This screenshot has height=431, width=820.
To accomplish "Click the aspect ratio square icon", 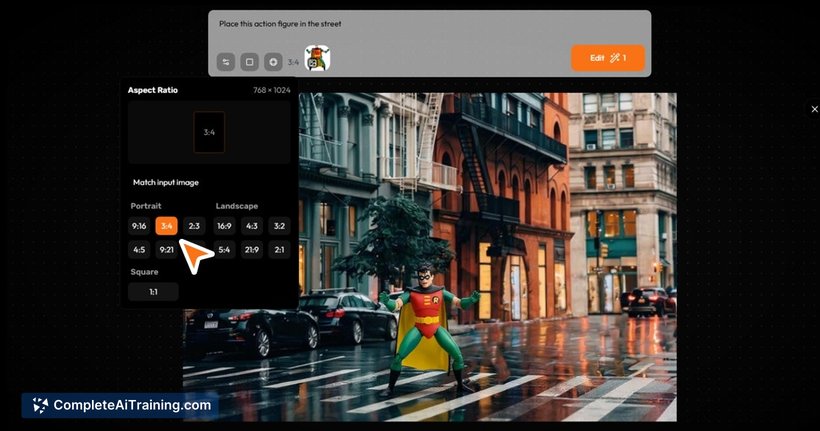I will (x=249, y=62).
